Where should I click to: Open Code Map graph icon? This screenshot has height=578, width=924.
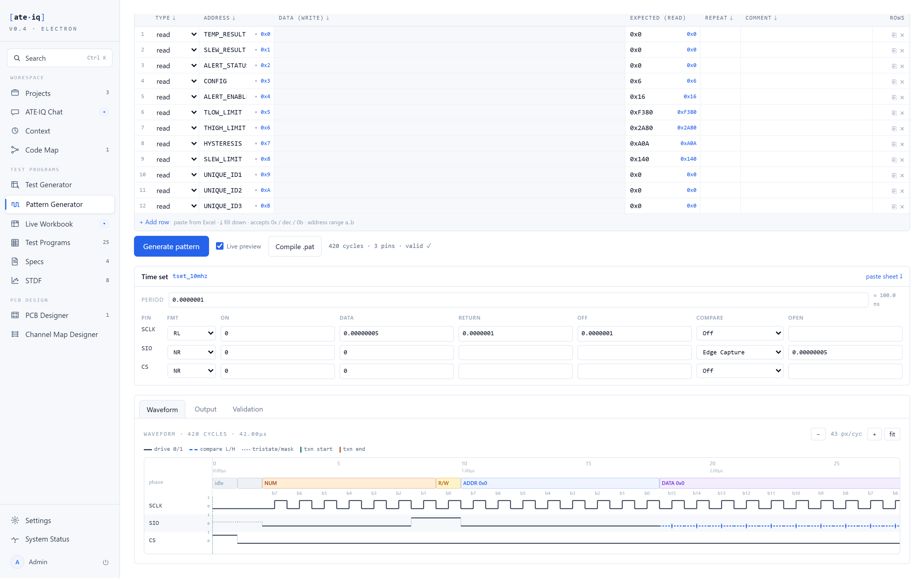(15, 150)
